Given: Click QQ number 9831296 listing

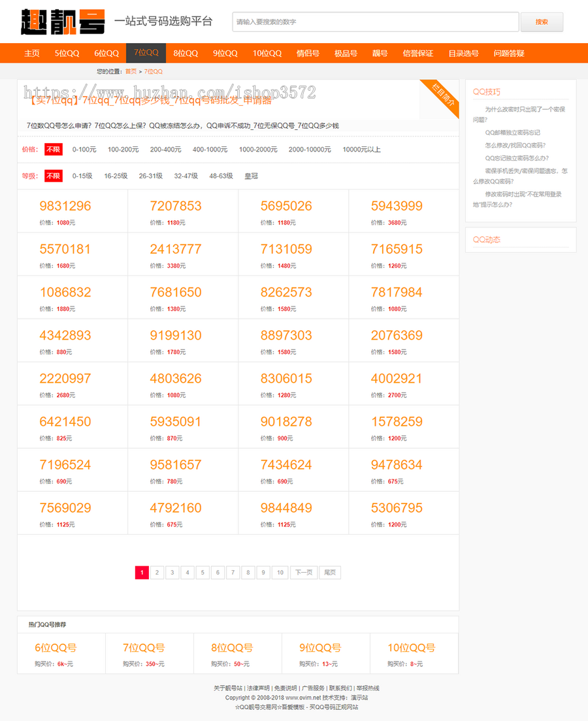Looking at the screenshot, I should tap(65, 206).
